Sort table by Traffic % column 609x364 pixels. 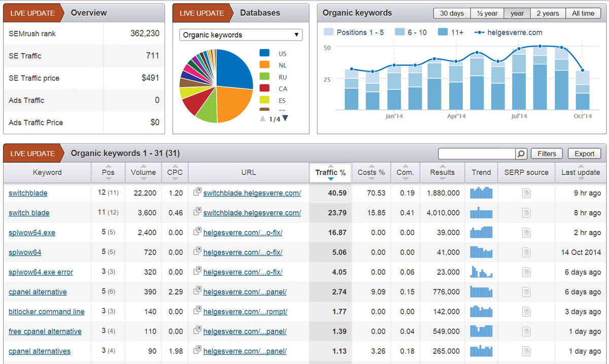pyautogui.click(x=330, y=173)
